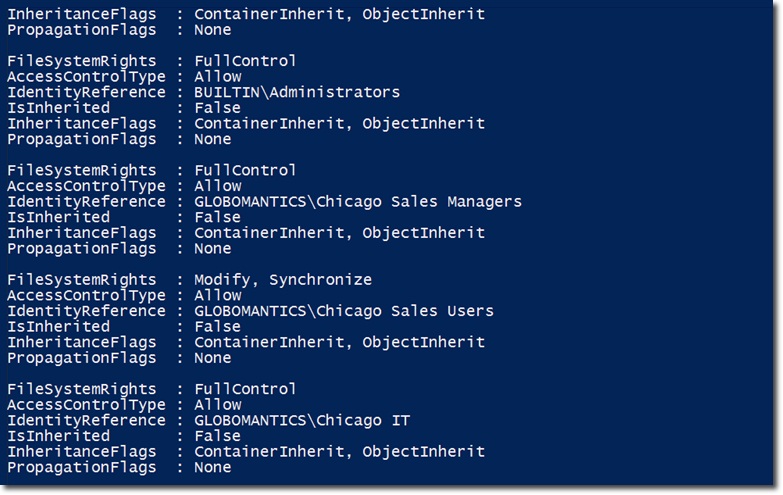This screenshot has width=783, height=495.
Task: Click the bottommost PropagationFlags label
Action: click(82, 467)
